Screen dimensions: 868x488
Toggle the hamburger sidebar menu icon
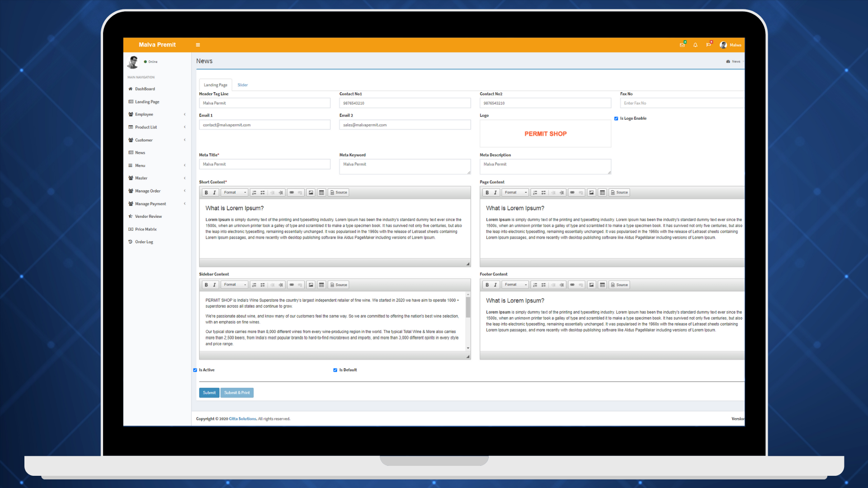coord(198,45)
